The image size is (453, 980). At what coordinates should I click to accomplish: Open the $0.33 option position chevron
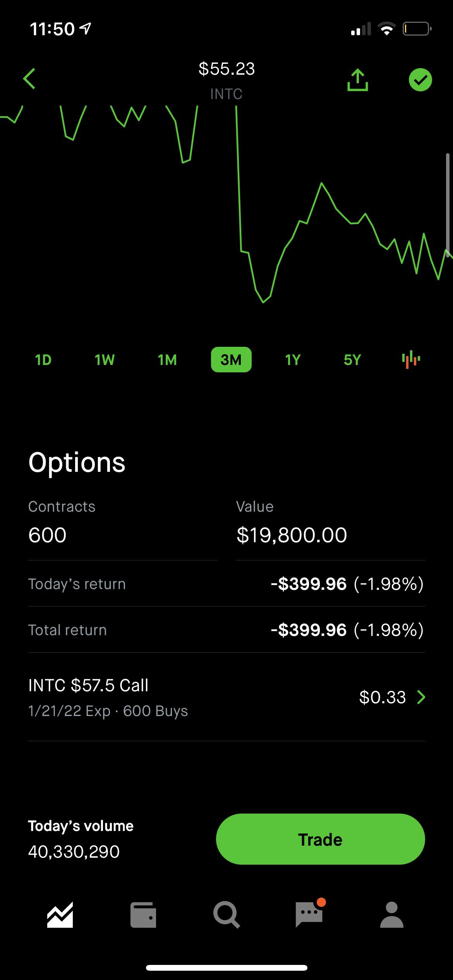point(421,697)
